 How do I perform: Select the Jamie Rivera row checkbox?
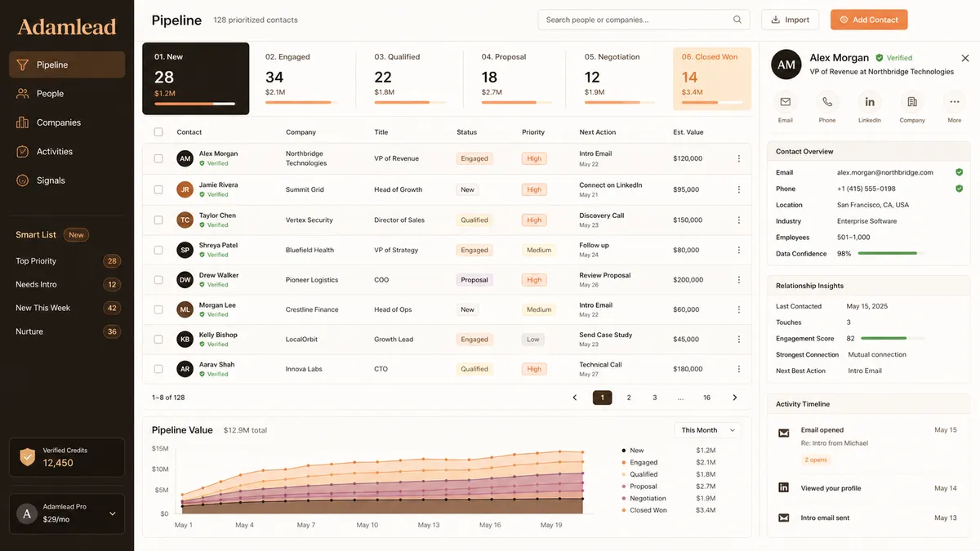158,189
